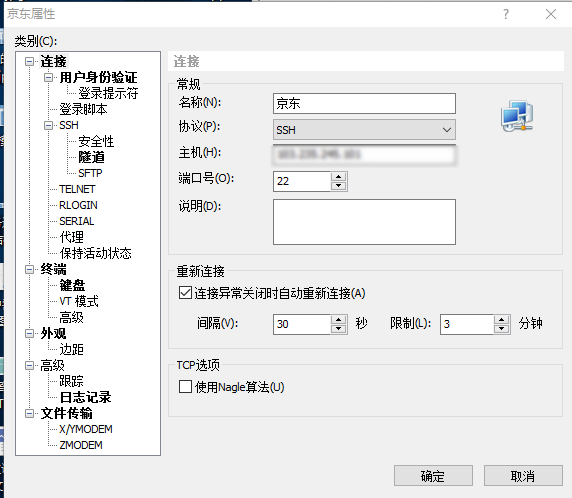
Task: Collapse the 用户身份验证 tree node
Action: (49, 77)
